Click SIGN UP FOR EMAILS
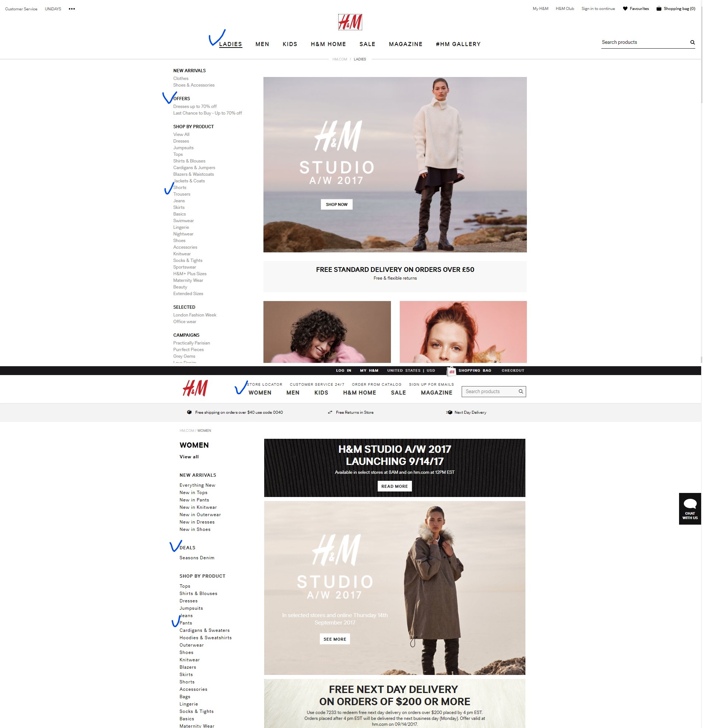The width and height of the screenshot is (703, 728). [431, 384]
